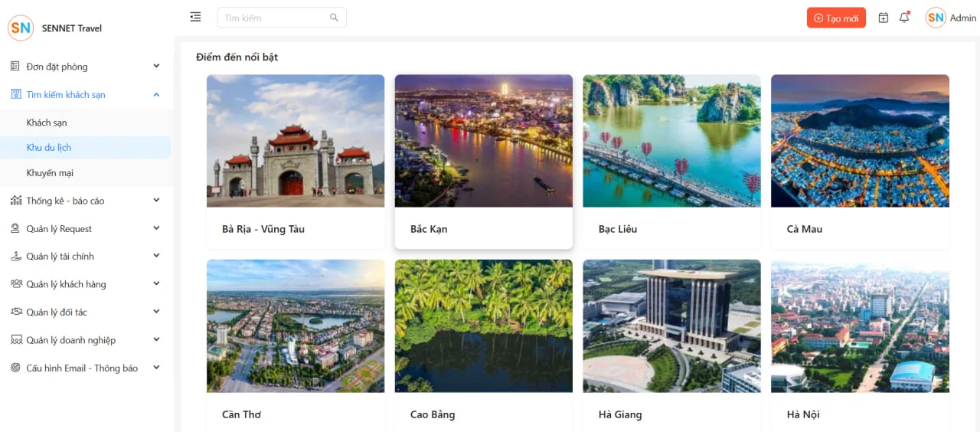Open the Bắc Kạn destination photo
Screen dimensions: 980x432
(483, 141)
